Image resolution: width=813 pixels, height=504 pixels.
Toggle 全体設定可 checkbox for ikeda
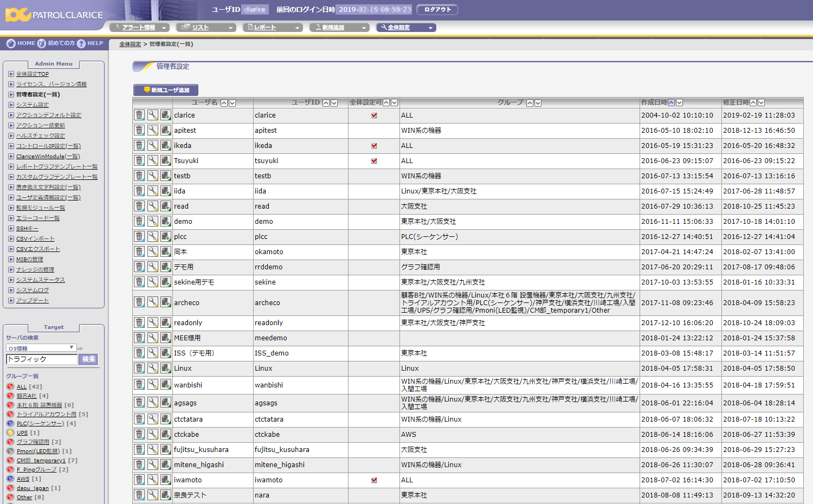[x=374, y=146]
